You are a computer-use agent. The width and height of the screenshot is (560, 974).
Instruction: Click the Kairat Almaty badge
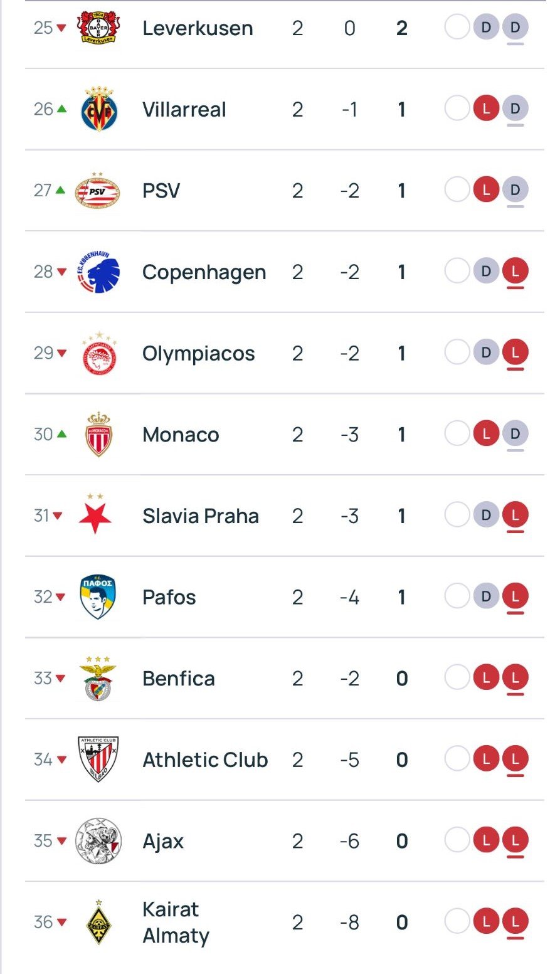point(98,922)
